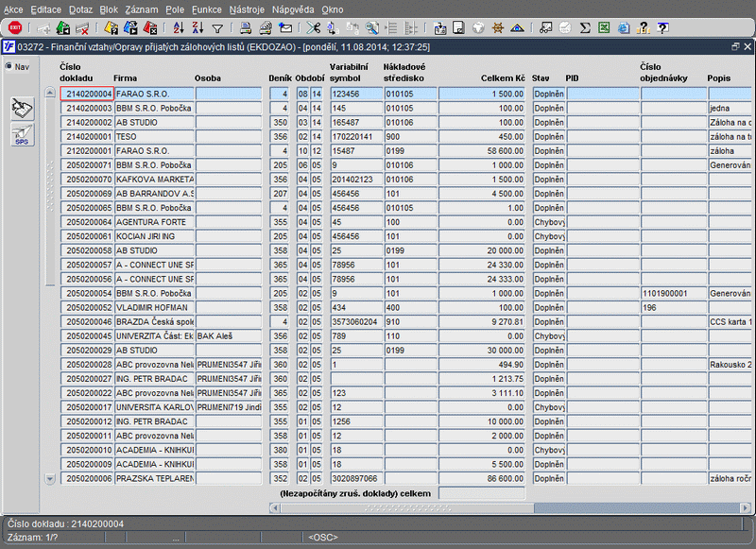Click Firma cell KOCIAN JIRI ING
This screenshot has width=756, height=549.
tap(154, 236)
